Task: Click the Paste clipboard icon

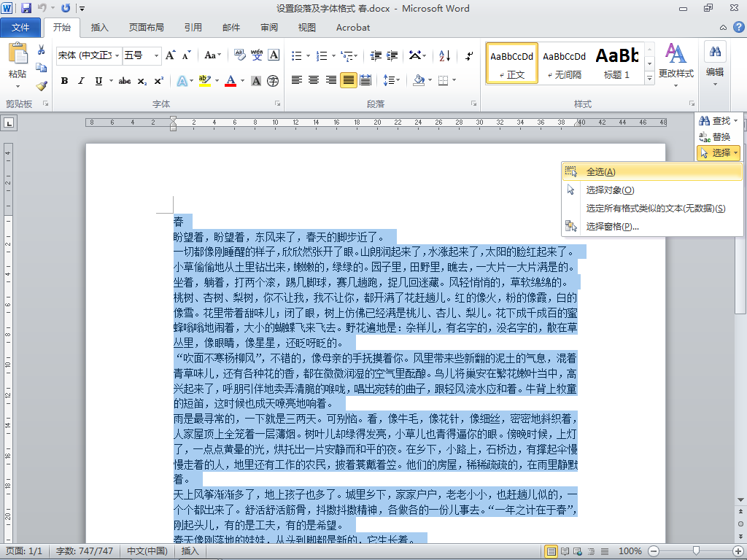Action: point(18,53)
